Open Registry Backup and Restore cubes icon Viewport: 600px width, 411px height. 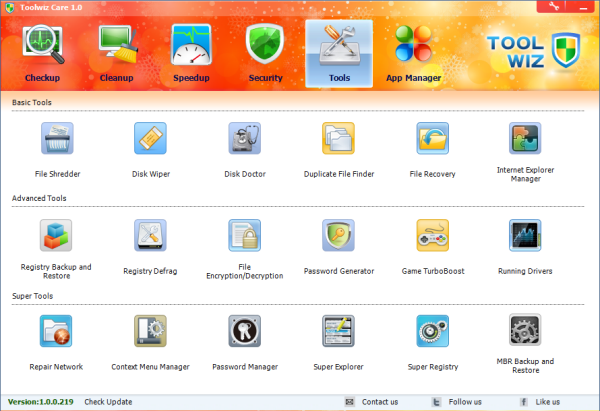(x=56, y=235)
